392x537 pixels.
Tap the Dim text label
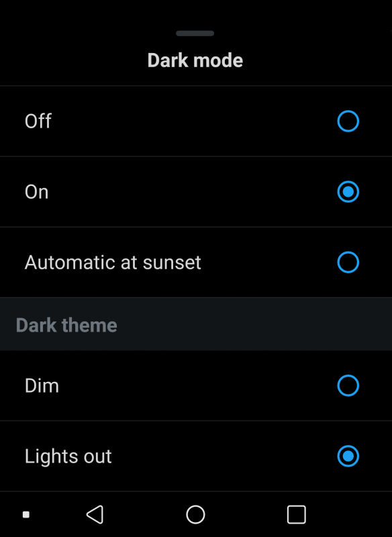click(x=42, y=386)
